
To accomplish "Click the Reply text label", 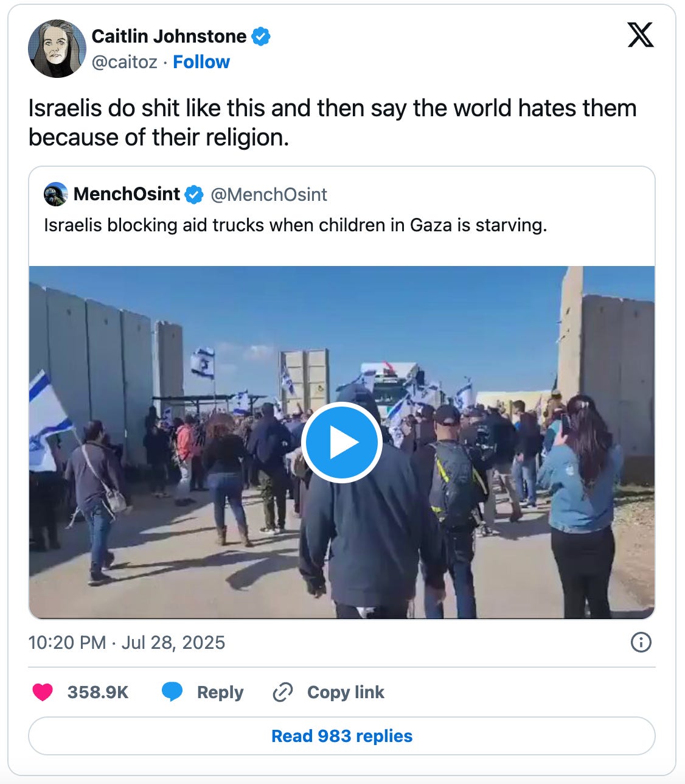I will pos(220,692).
